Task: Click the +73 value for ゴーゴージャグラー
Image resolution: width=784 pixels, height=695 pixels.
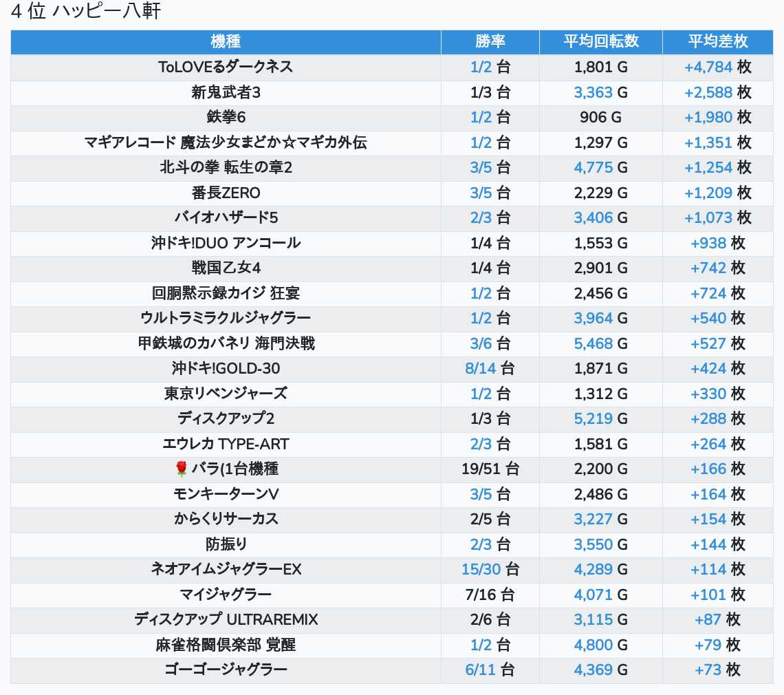Action: click(x=708, y=670)
